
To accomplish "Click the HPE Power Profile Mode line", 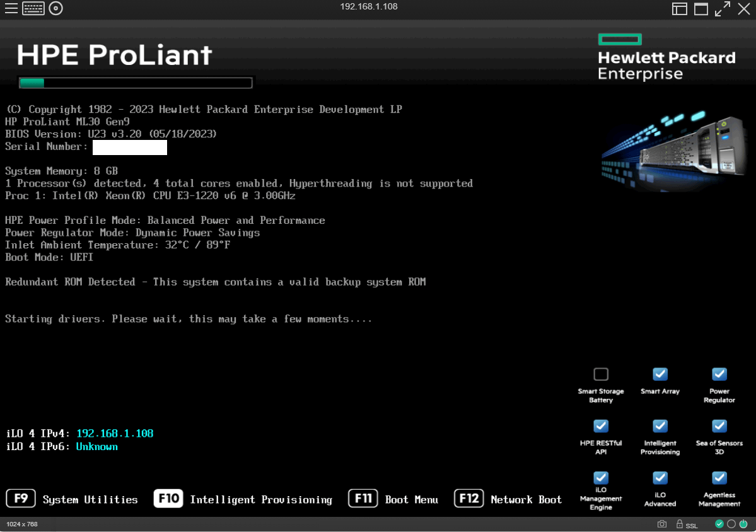I will (x=165, y=220).
